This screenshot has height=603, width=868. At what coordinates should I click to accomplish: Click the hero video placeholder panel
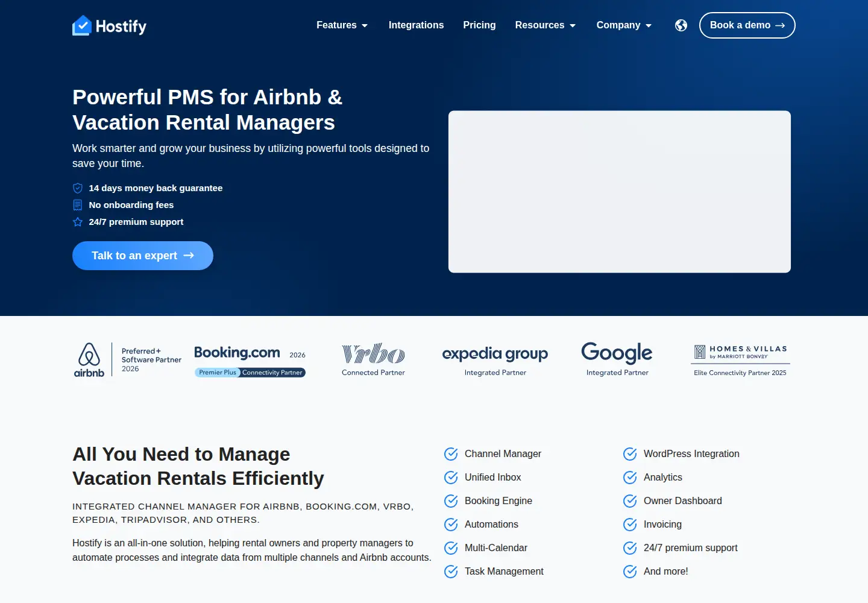point(620,192)
